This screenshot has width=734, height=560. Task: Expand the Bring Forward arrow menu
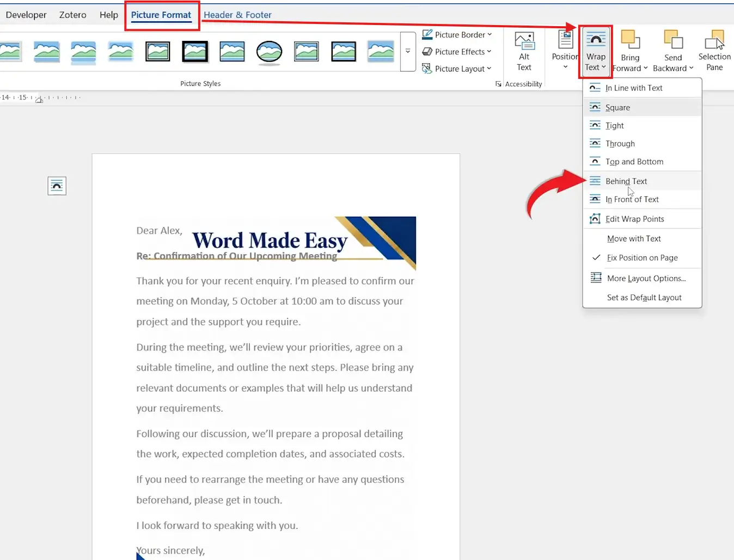pos(646,68)
